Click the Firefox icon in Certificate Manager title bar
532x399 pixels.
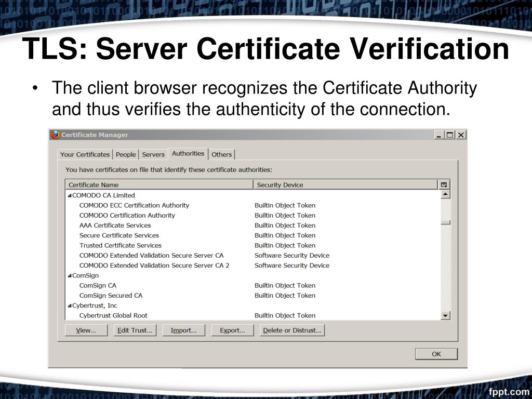[x=55, y=135]
